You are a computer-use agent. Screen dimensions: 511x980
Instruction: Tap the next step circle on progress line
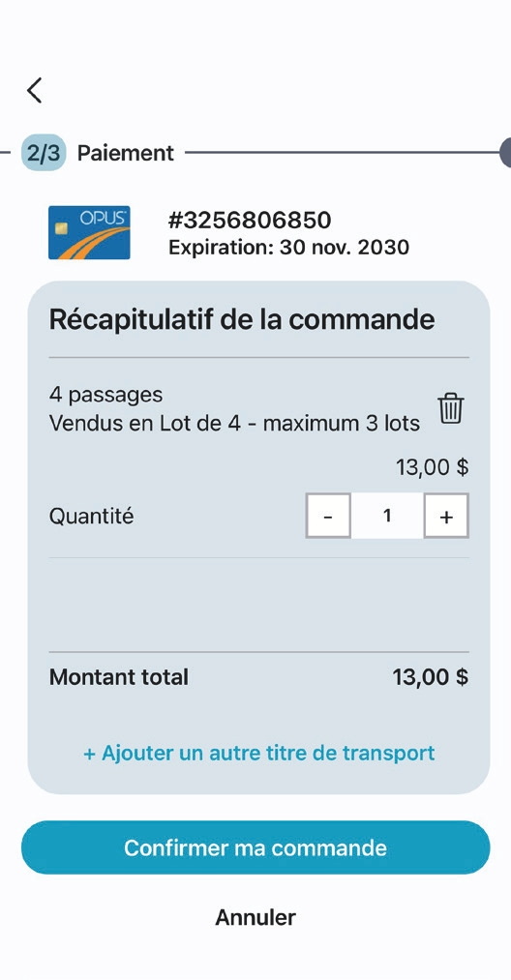click(505, 153)
